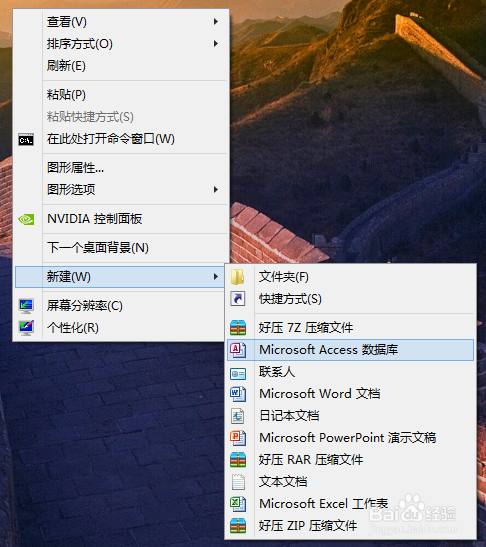
Task: Select the 粘贴快捷方式(S) entry
Action: point(121,117)
